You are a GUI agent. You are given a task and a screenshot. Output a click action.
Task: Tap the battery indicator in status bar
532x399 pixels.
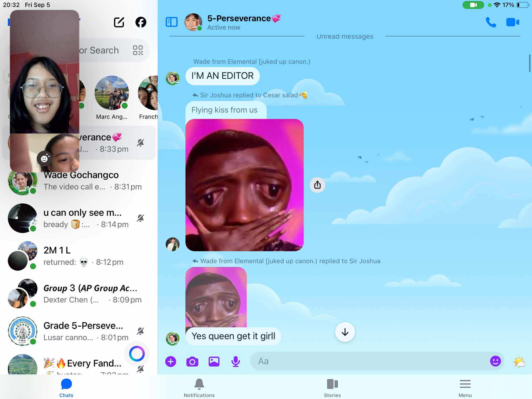coord(523,5)
